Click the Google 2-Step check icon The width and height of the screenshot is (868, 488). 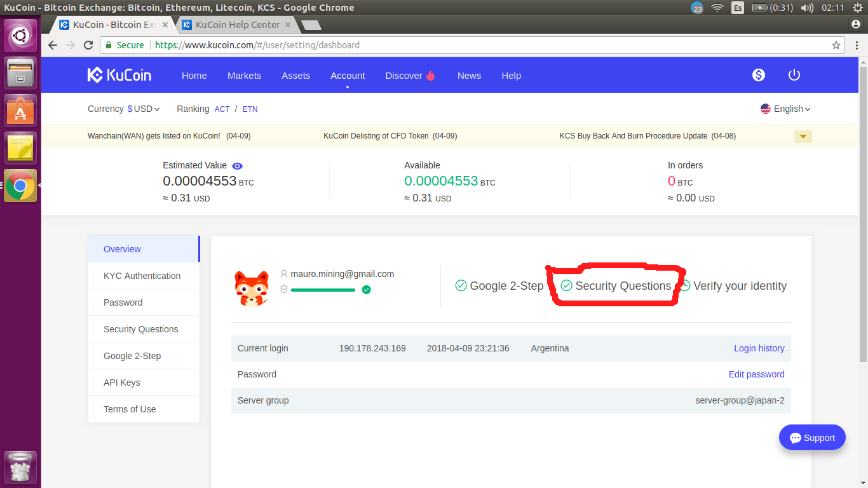click(x=461, y=286)
